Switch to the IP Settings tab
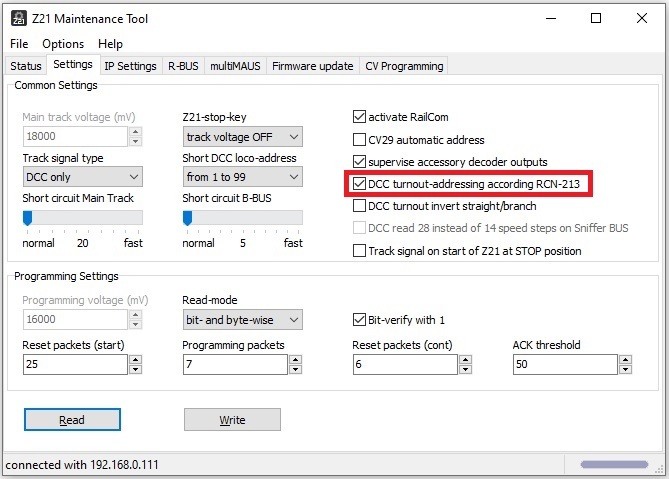Image resolution: width=669 pixels, height=479 pixels. click(x=131, y=66)
